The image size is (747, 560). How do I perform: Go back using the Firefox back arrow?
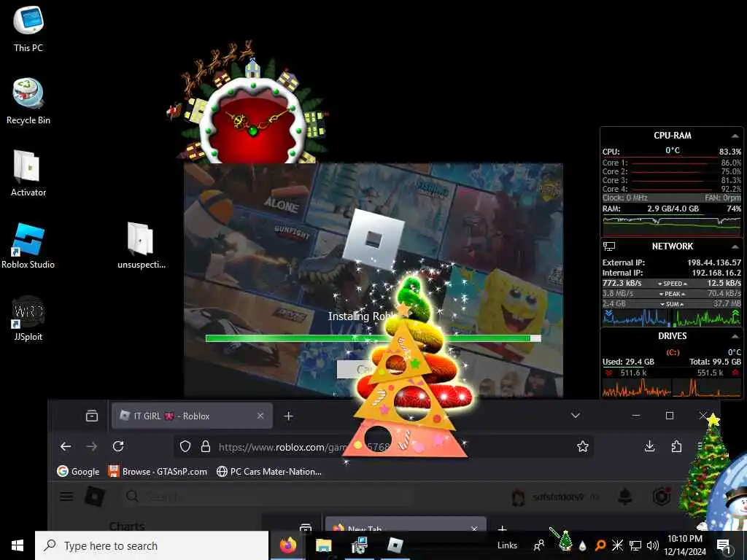(x=66, y=446)
